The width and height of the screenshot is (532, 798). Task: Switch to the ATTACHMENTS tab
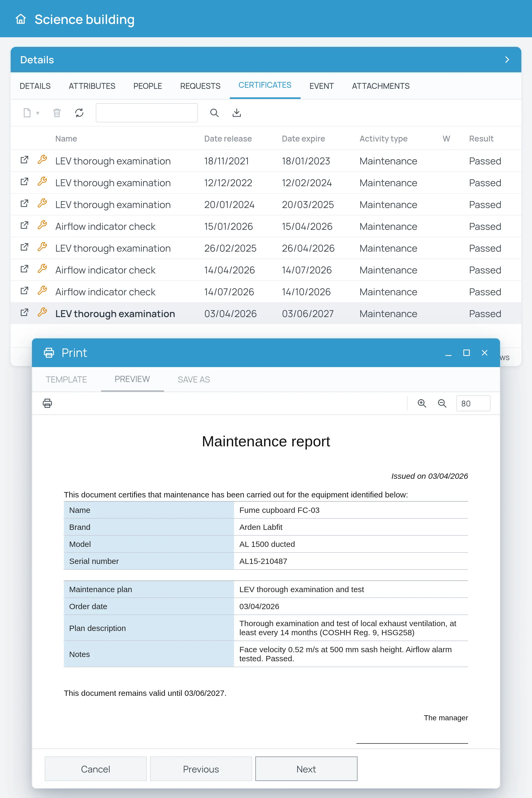point(380,86)
